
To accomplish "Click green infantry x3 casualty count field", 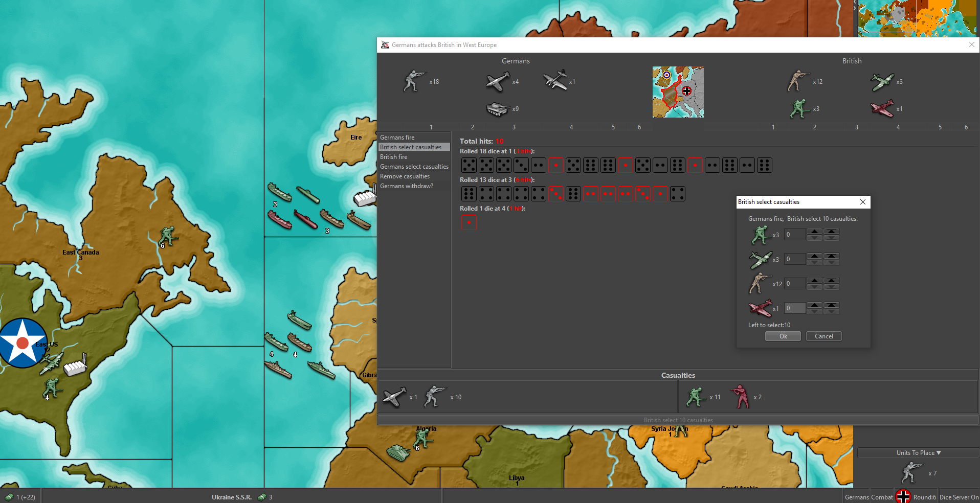I will (795, 235).
